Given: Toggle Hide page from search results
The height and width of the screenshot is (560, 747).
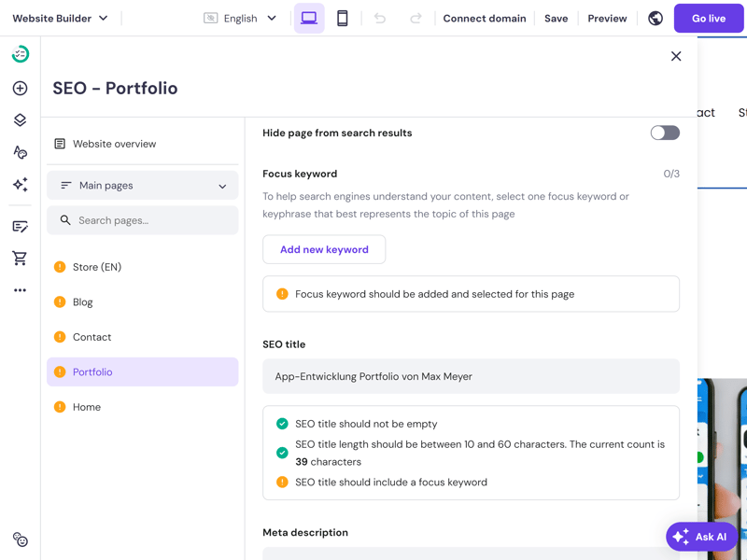Looking at the screenshot, I should (x=665, y=133).
